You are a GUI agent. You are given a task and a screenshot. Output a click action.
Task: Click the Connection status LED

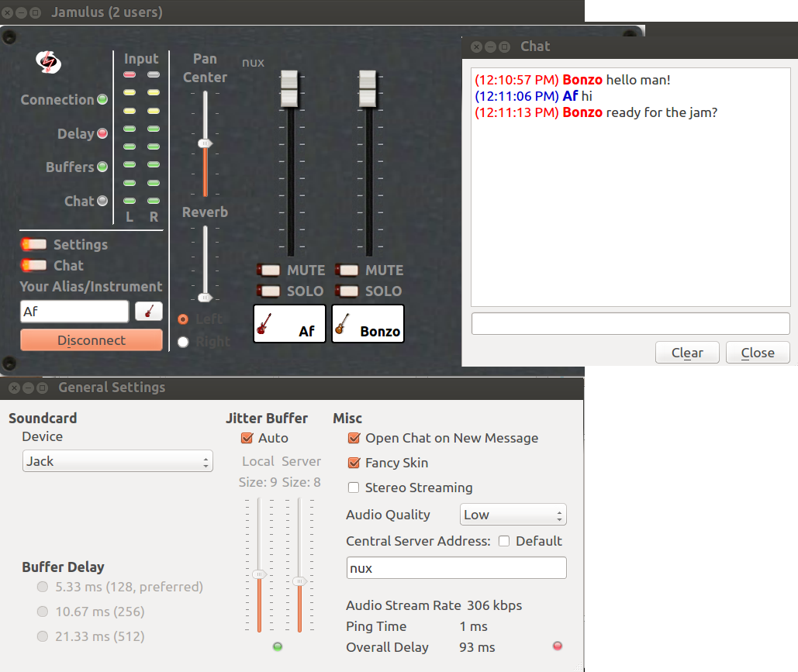click(x=102, y=99)
